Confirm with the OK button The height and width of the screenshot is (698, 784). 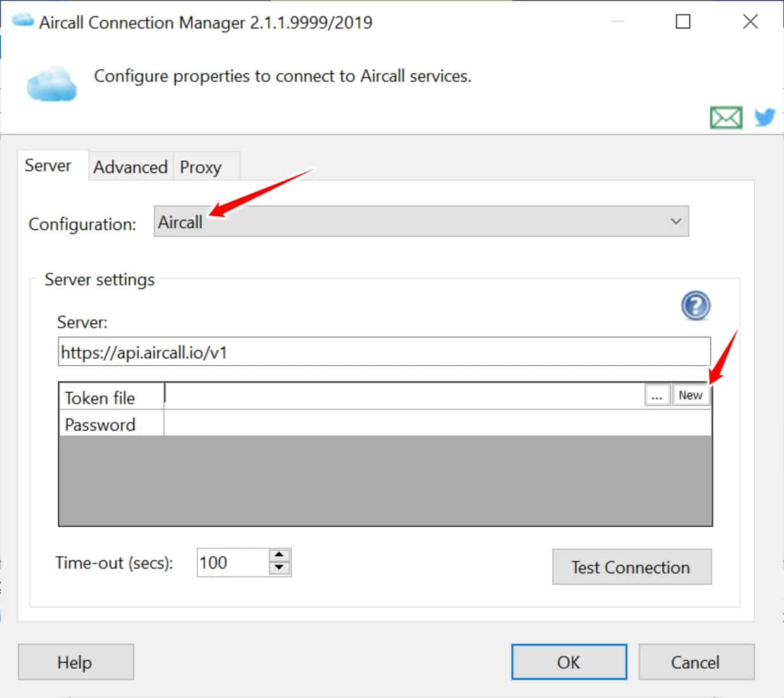(x=569, y=662)
